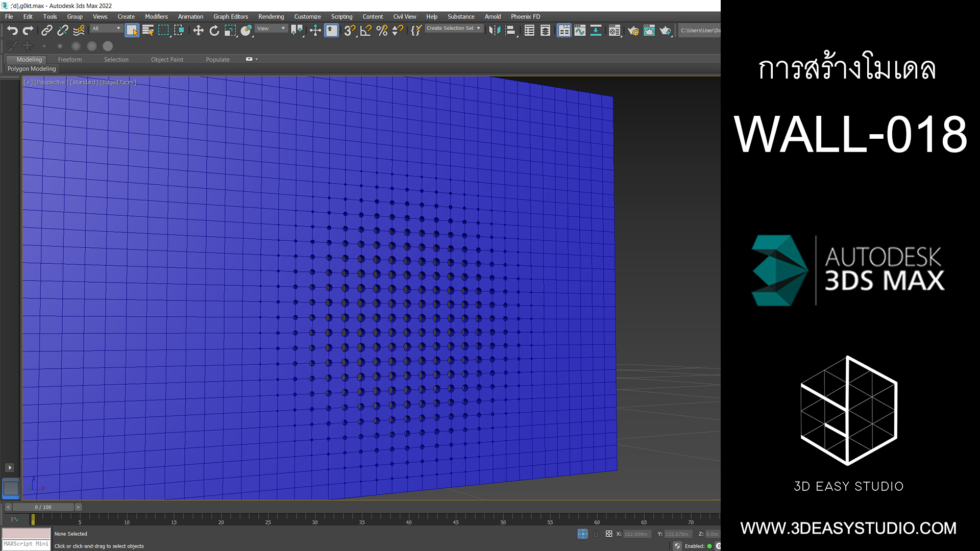Open the View reference coordinate dropdown

point(271,29)
